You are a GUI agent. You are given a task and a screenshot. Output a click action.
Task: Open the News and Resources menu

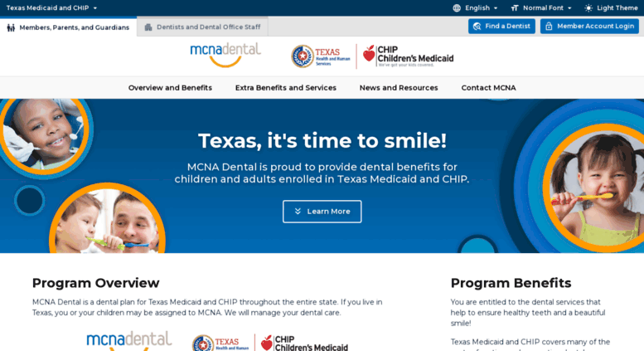pos(399,88)
